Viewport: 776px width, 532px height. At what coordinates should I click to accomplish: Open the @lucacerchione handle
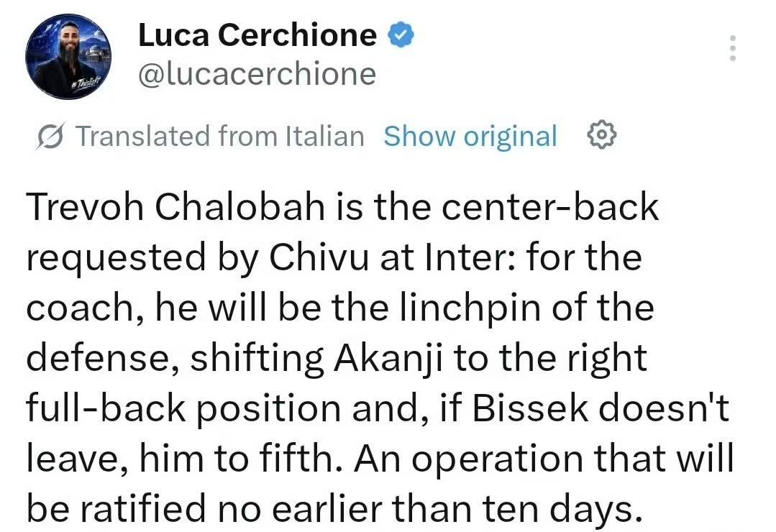pyautogui.click(x=257, y=74)
